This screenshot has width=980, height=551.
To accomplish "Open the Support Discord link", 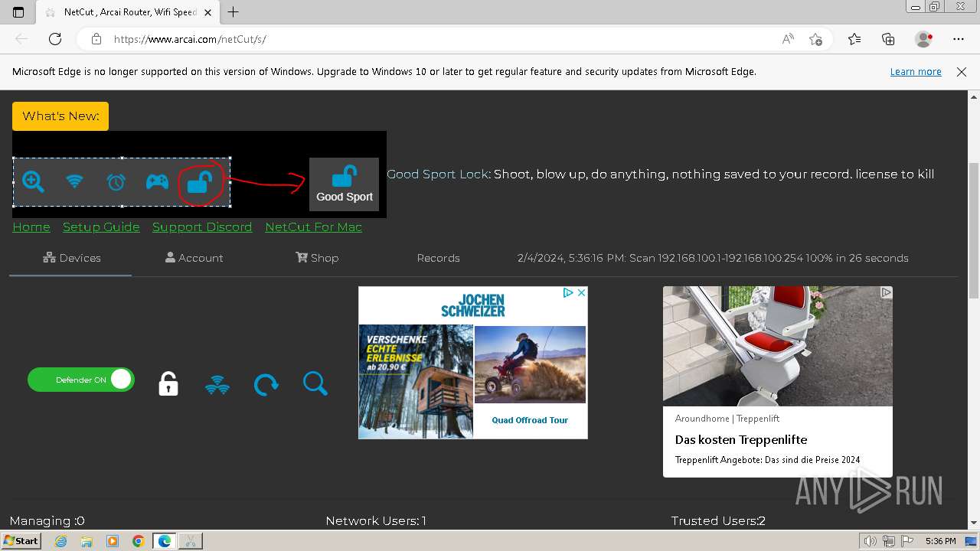I will [202, 227].
